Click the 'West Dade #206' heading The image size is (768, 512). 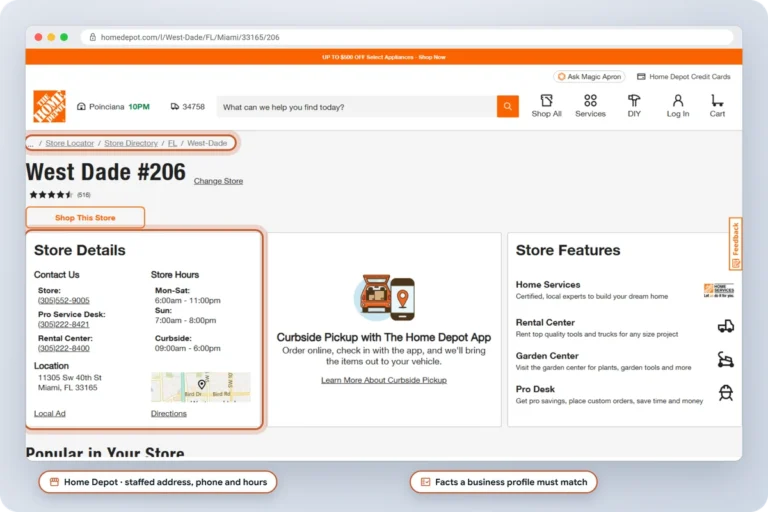tap(106, 172)
